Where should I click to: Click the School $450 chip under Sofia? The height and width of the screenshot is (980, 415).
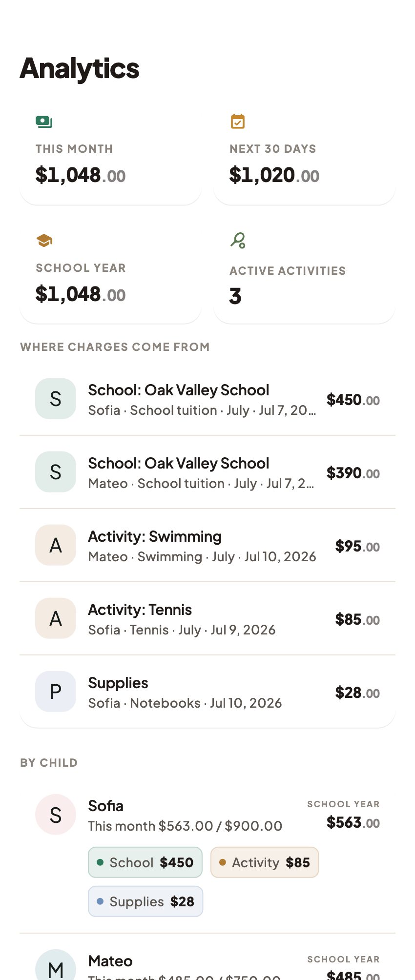145,862
